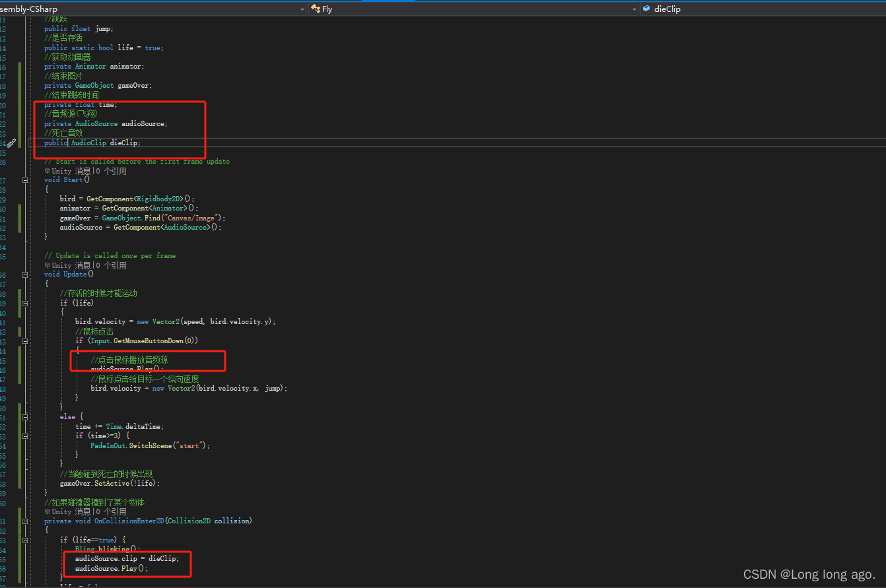Collapse the OnCollisionEnter2D method
This screenshot has height=588, width=886.
click(x=25, y=521)
